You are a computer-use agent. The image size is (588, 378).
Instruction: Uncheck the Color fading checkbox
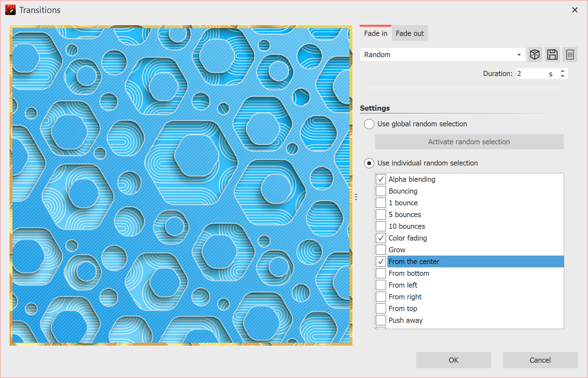coord(381,238)
